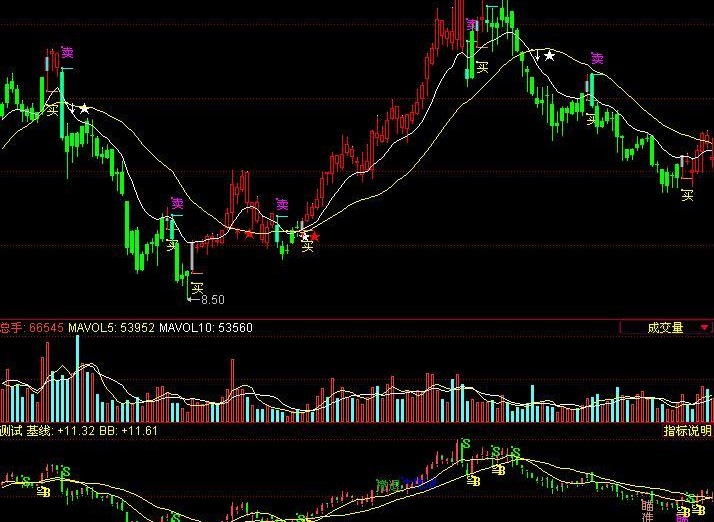Click the 瞄准 marker in the bottom indicator
This screenshot has width=714, height=522.
[x=648, y=511]
